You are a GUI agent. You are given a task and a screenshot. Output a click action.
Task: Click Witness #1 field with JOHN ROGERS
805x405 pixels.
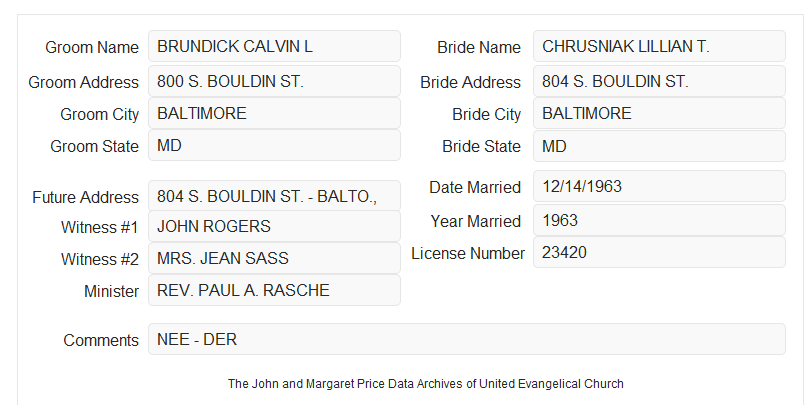pos(274,226)
